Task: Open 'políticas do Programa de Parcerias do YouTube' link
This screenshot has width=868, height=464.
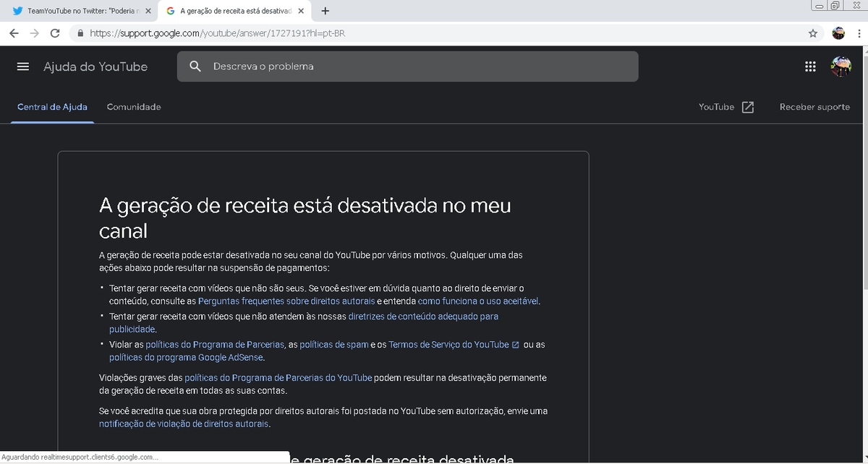Action: coord(278,378)
